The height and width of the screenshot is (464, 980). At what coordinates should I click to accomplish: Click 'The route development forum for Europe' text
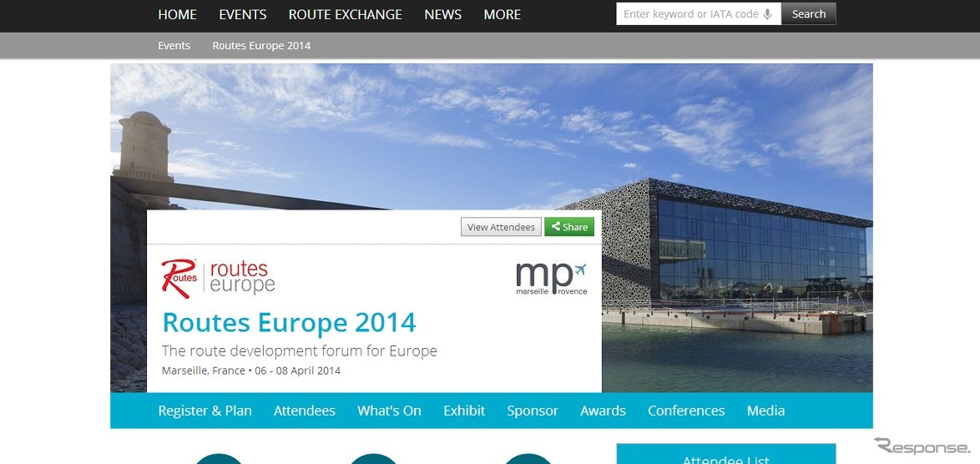pos(300,351)
